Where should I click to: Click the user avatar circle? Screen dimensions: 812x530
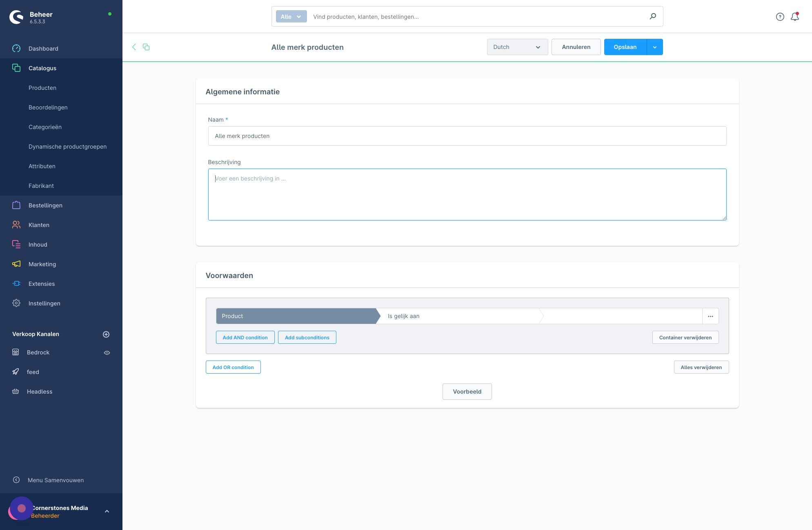pos(21,508)
